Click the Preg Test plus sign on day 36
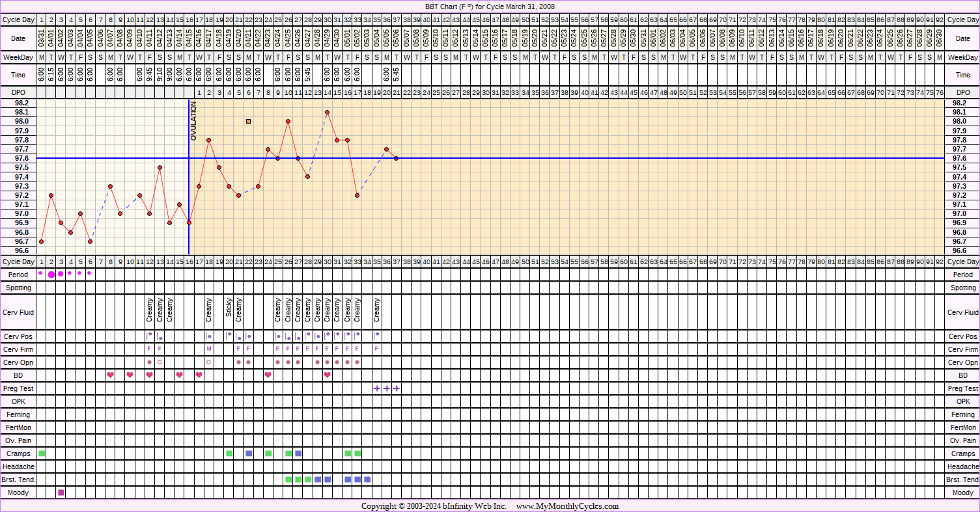This screenshot has width=980, height=512. click(x=386, y=388)
